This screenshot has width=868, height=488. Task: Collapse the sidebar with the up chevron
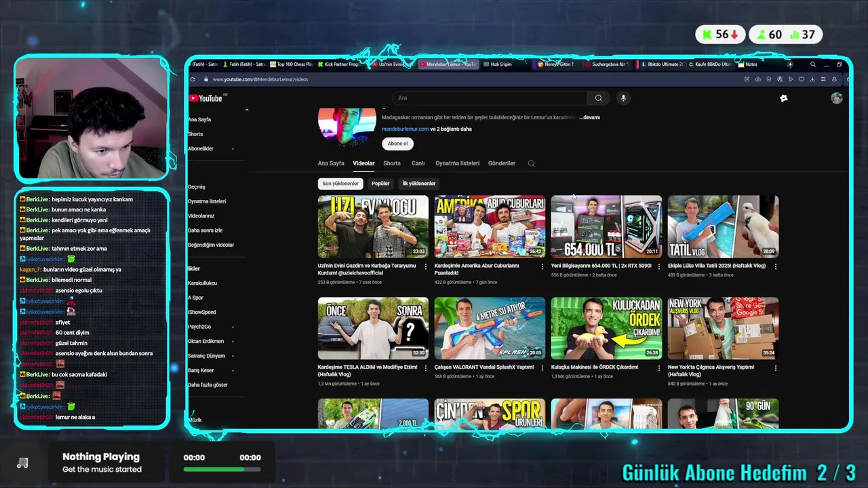coord(247,110)
